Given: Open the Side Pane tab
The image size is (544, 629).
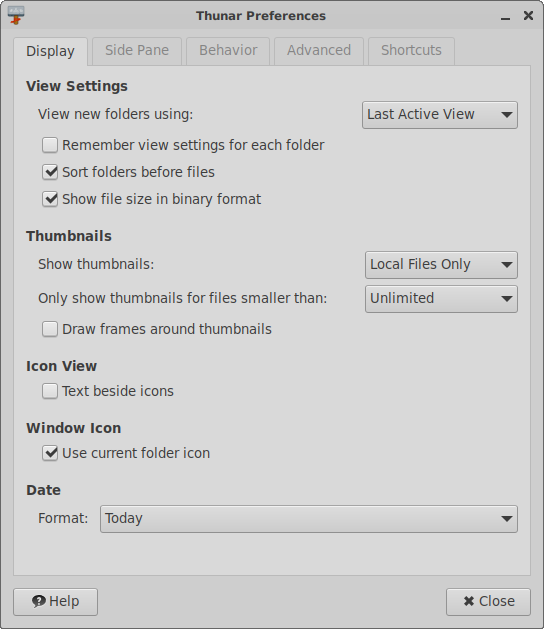Looking at the screenshot, I should click(x=137, y=51).
